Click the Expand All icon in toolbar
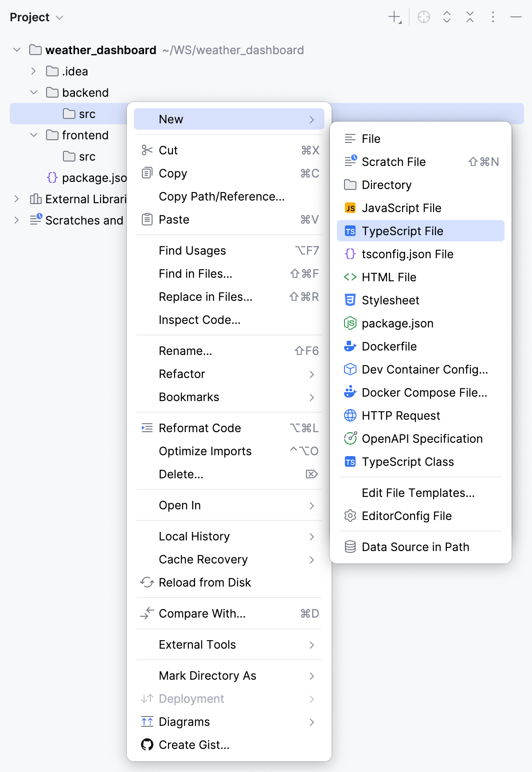Viewport: 532px width, 772px height. (x=447, y=17)
